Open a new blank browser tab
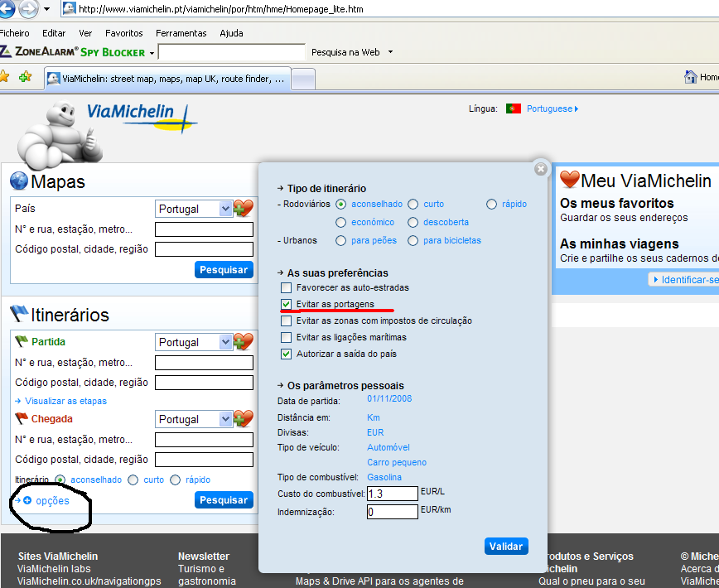The image size is (719, 588). (x=303, y=80)
